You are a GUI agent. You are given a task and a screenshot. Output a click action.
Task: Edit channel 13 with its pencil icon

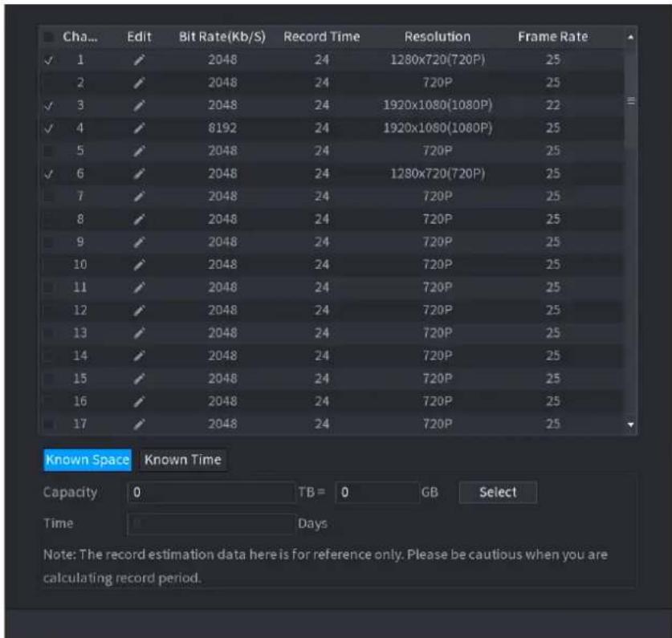[x=139, y=333]
